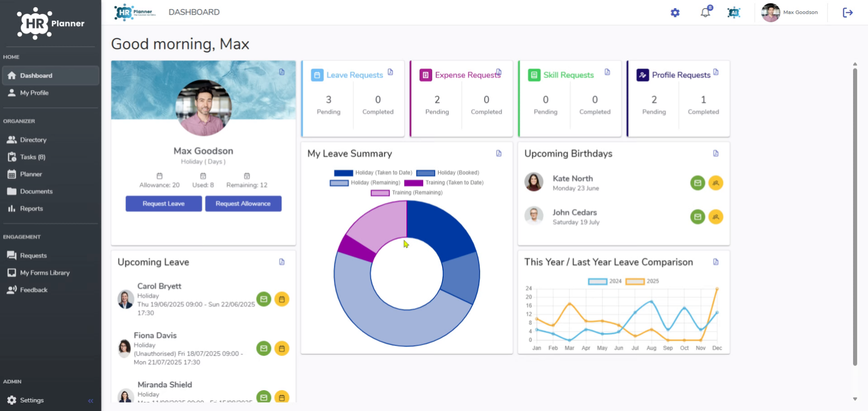Email Fiona Davis using green icon
Screen dimensions: 868x411
click(x=264, y=348)
